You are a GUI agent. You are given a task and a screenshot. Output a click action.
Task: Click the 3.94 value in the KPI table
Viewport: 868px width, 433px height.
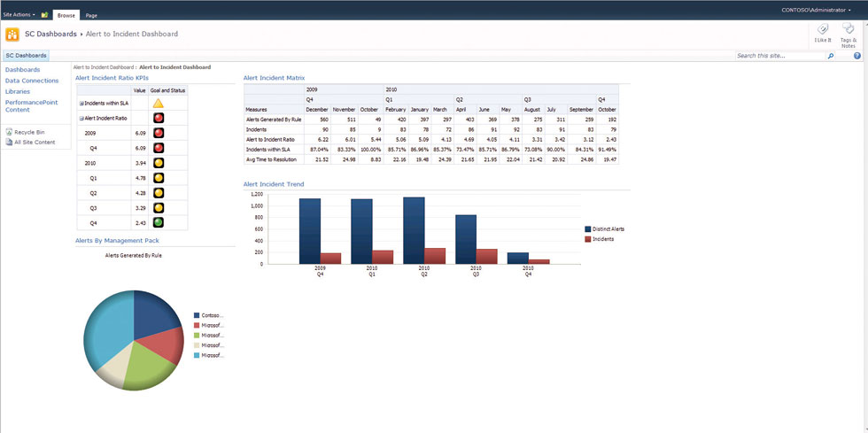[x=140, y=163]
